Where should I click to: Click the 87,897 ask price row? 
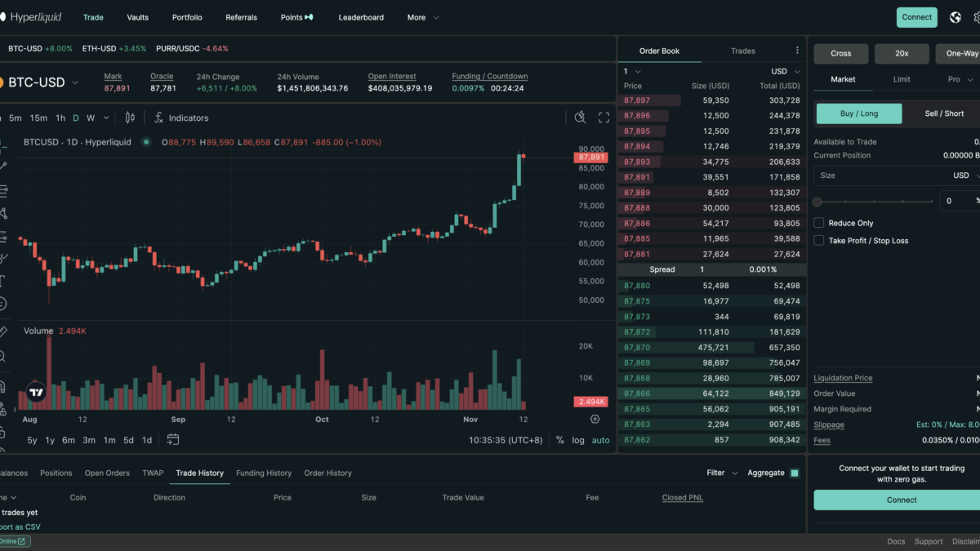click(x=711, y=100)
